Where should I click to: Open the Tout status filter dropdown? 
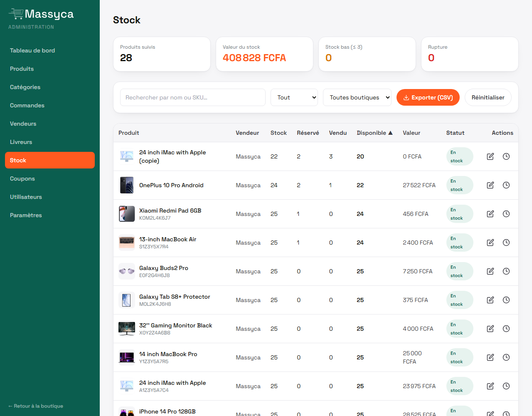(x=294, y=97)
